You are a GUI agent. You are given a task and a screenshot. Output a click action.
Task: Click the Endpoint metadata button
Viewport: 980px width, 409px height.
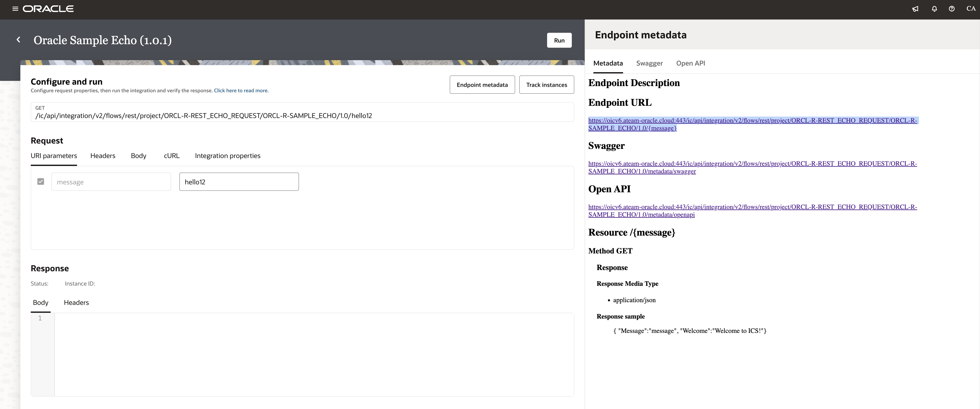(x=482, y=85)
